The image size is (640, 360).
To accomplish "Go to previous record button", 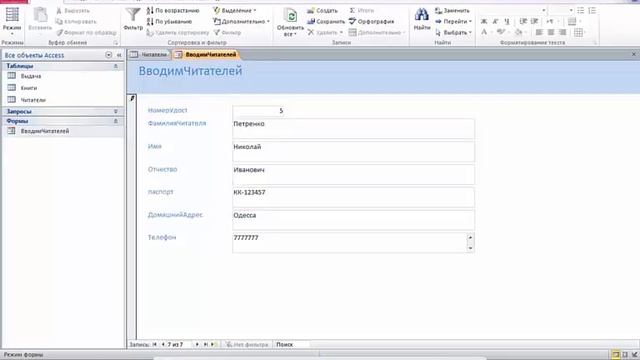I will pos(163,344).
